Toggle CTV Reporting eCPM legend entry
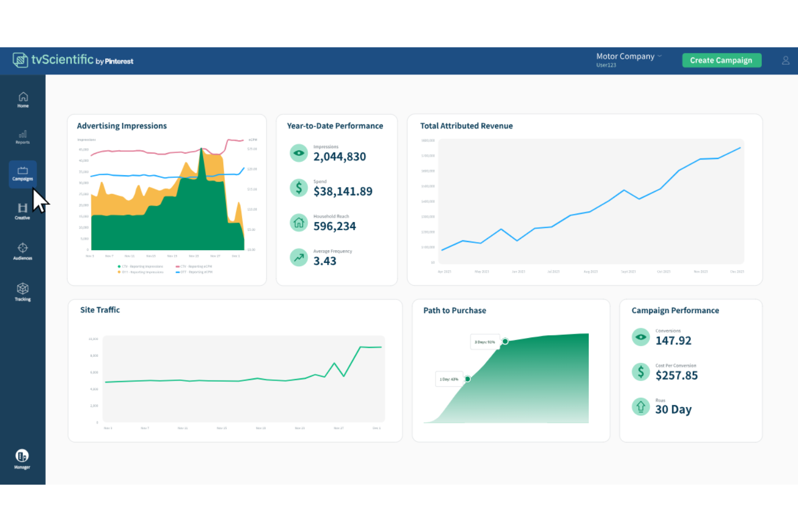The height and width of the screenshot is (532, 798). pyautogui.click(x=194, y=266)
